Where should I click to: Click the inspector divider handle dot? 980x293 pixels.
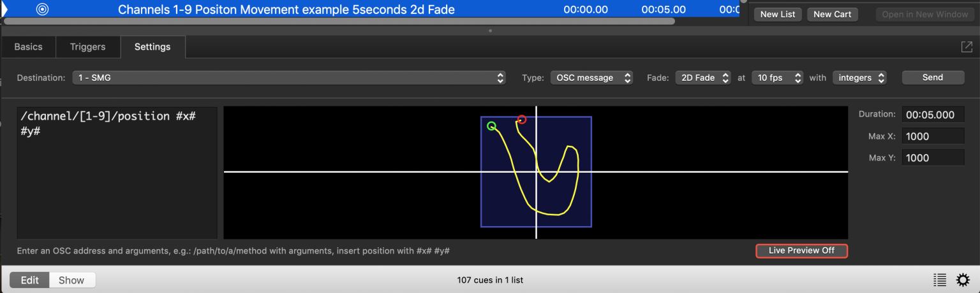point(490,30)
